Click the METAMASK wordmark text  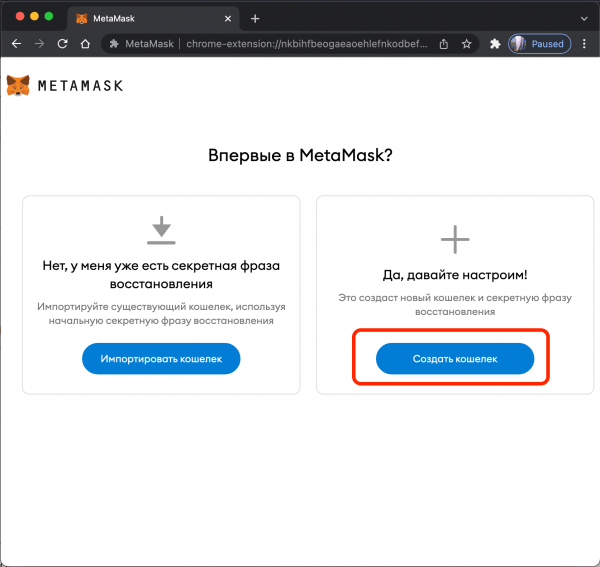pos(81,86)
